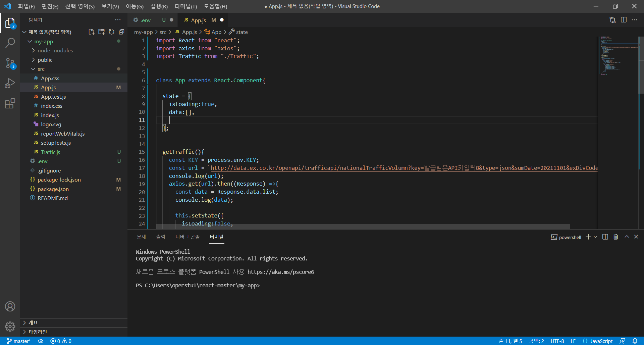Open the 도움말(H) menu
Screen dimensions: 644x345
tap(215, 6)
